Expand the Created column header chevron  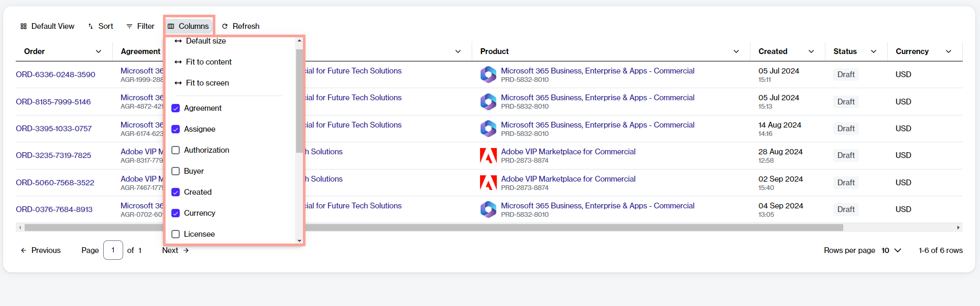(811, 51)
